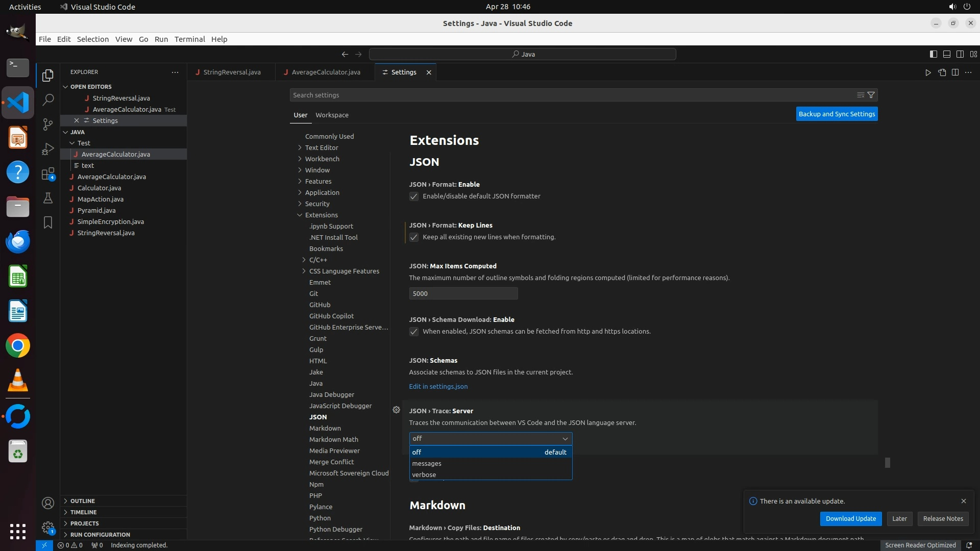Viewport: 980px width, 551px height.
Task: Open Extensions view in activity bar
Action: (48, 174)
